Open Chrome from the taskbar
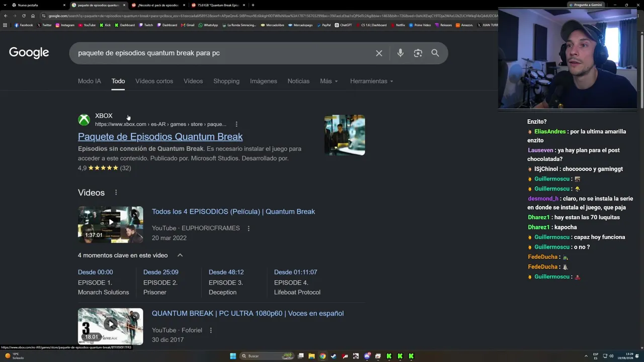 coord(323,356)
